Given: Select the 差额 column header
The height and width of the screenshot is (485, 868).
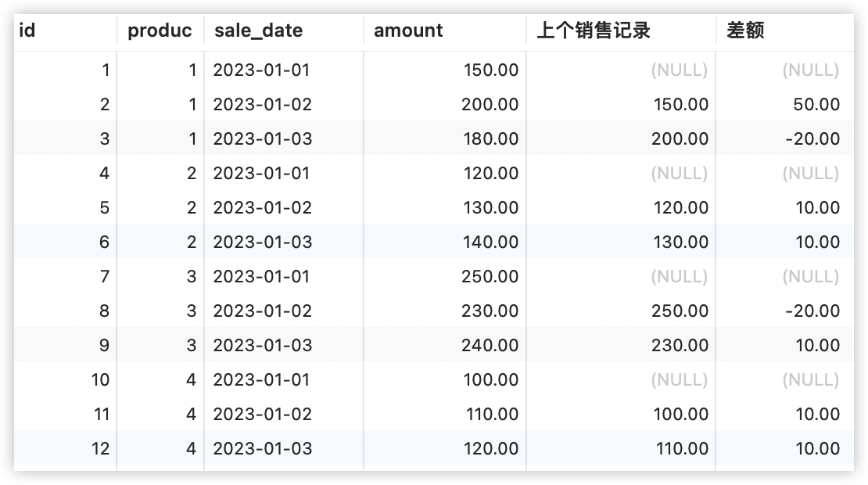Looking at the screenshot, I should point(745,31).
